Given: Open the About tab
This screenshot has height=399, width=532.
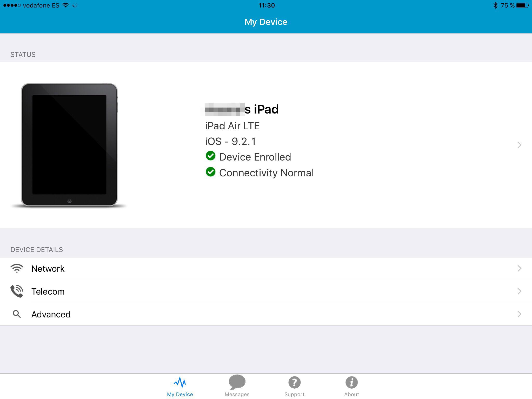Looking at the screenshot, I should (351, 386).
